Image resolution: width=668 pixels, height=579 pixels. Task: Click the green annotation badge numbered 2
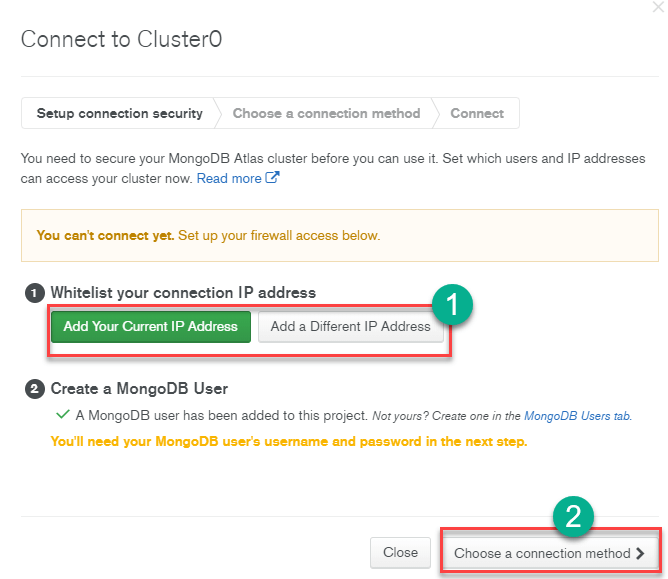pos(573,516)
